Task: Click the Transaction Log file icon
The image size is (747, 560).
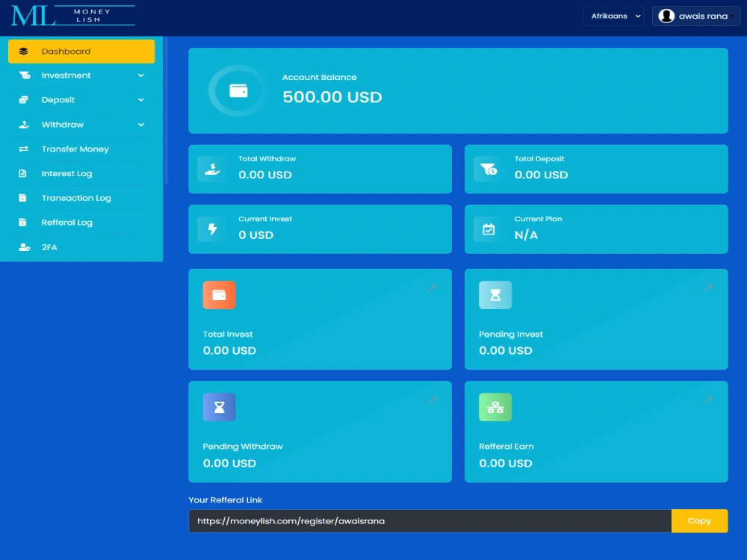Action: [x=22, y=198]
